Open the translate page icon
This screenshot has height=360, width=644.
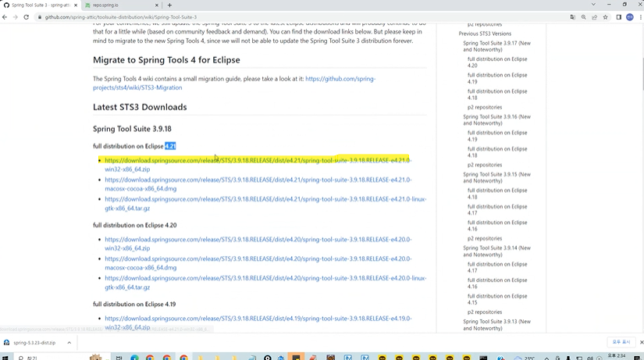pyautogui.click(x=572, y=17)
